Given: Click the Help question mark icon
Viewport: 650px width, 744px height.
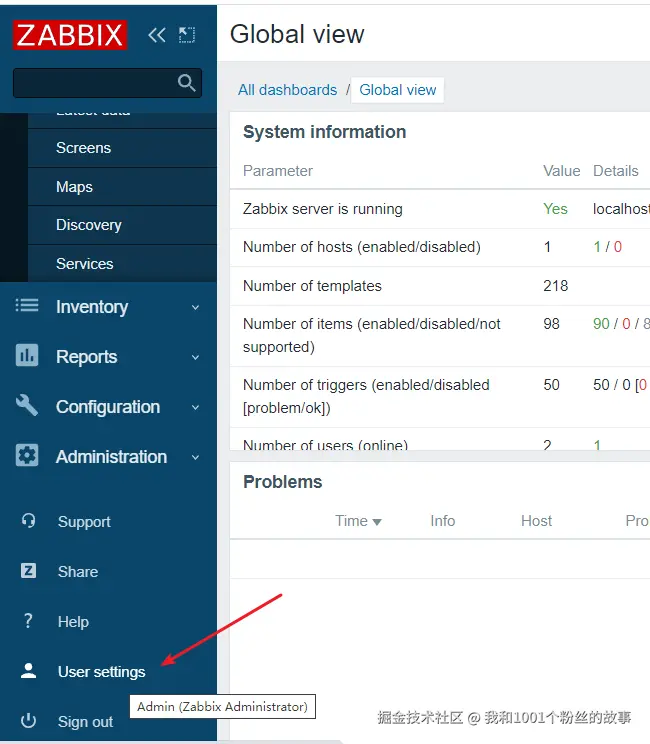Looking at the screenshot, I should click(28, 621).
